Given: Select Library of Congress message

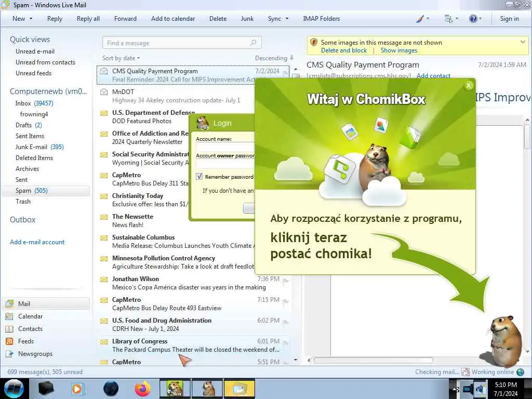Looking at the screenshot, I should point(193,345).
